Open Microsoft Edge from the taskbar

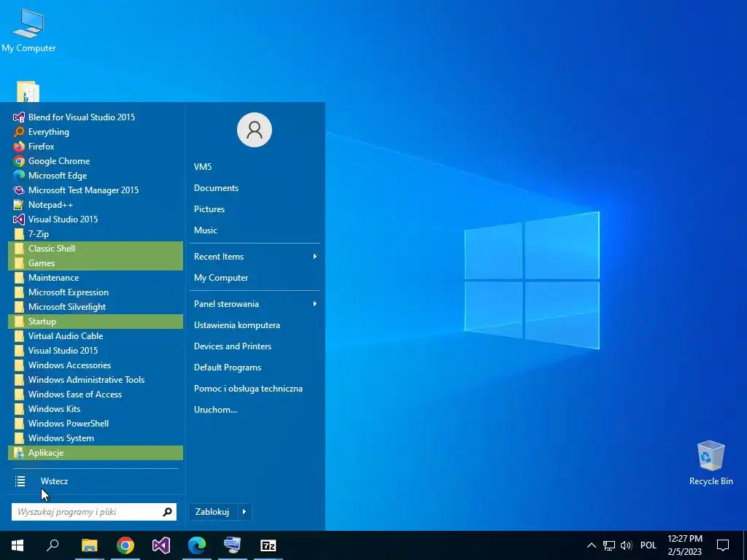(x=197, y=545)
